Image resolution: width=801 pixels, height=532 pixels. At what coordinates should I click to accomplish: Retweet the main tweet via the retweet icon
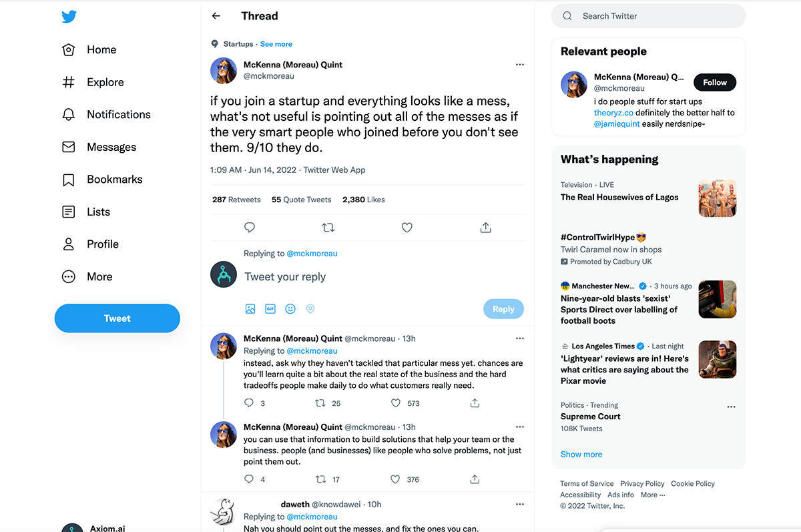328,228
